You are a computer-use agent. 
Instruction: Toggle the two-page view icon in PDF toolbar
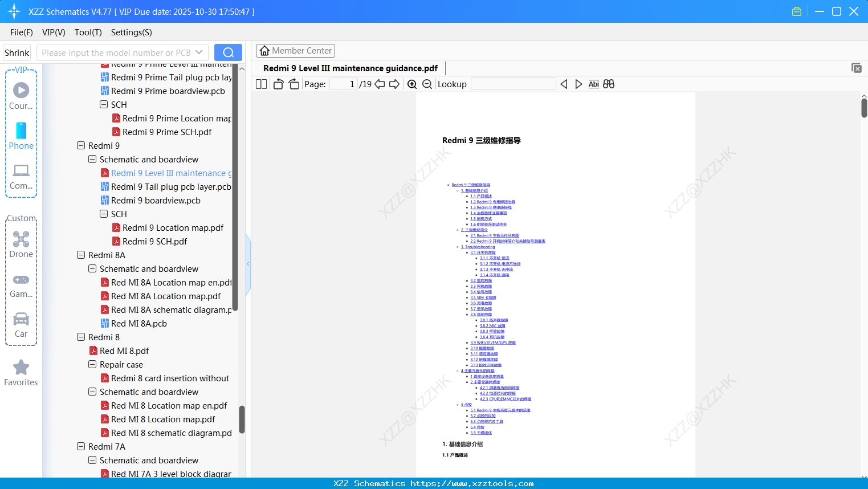[x=261, y=84]
